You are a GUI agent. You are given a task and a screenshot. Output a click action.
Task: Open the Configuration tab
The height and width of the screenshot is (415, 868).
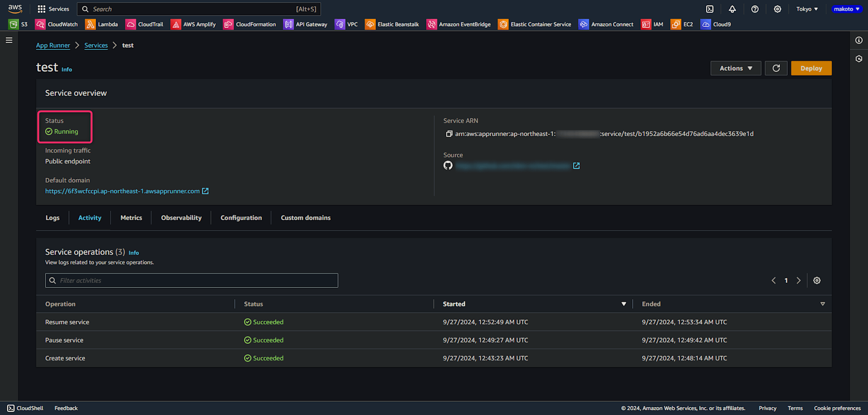[241, 218]
